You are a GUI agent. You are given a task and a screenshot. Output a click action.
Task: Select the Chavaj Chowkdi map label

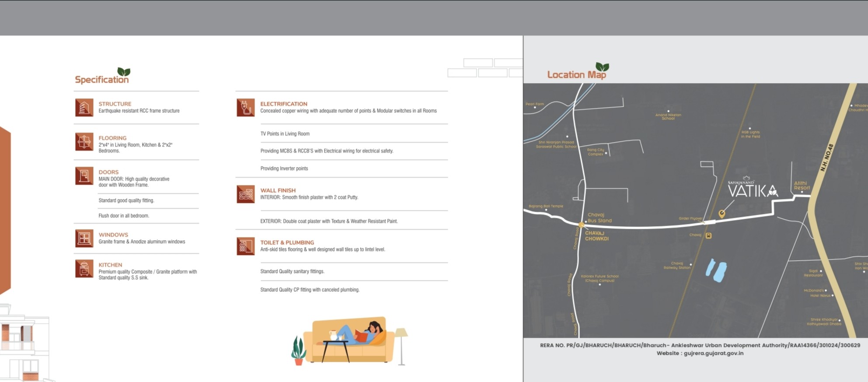click(x=596, y=236)
